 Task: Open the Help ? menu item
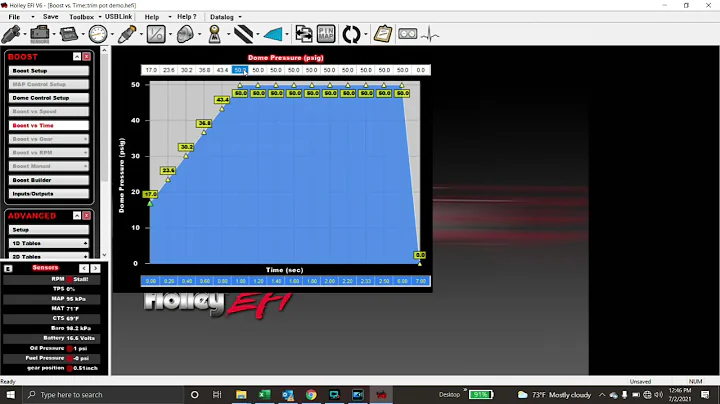186,17
